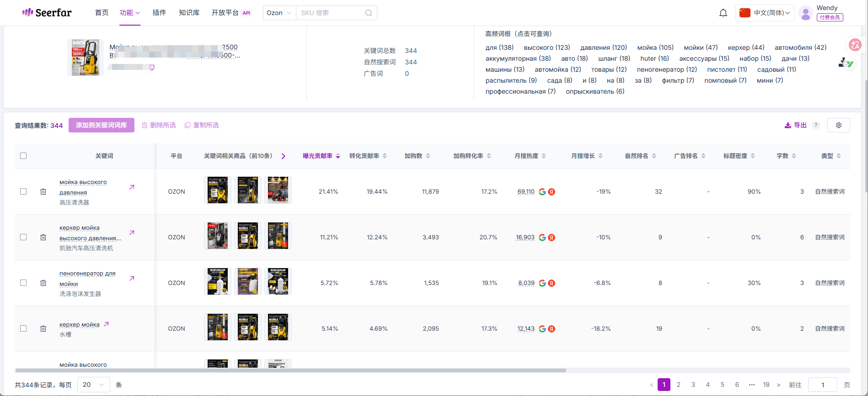Image resolution: width=868 pixels, height=396 pixels.
Task: Check the мойка высокого давления 高压清洗器 row checkbox
Action: click(23, 191)
